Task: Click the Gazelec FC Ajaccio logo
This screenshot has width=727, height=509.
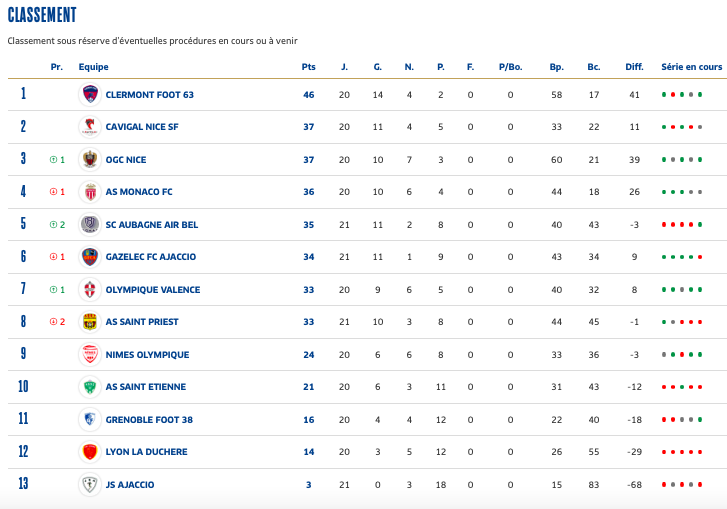Action: point(90,257)
